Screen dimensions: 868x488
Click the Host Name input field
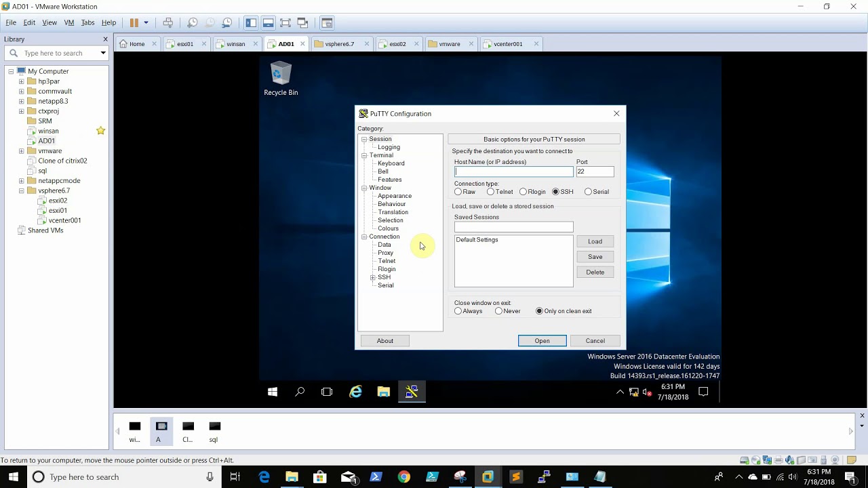tap(514, 172)
